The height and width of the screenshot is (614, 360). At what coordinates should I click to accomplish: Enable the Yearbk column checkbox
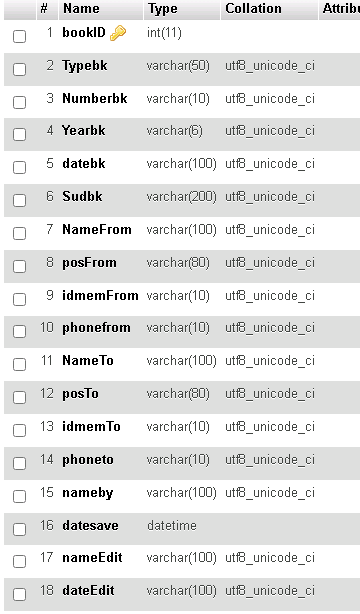[20, 134]
